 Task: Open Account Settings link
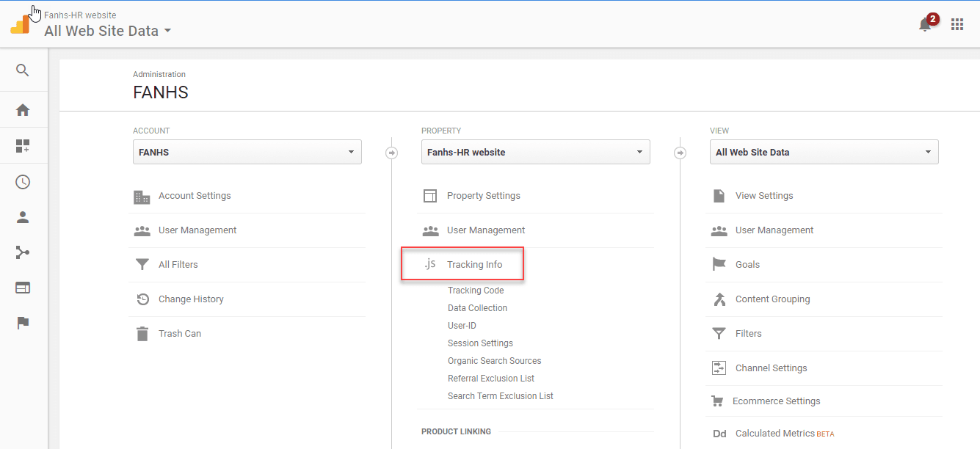(195, 196)
